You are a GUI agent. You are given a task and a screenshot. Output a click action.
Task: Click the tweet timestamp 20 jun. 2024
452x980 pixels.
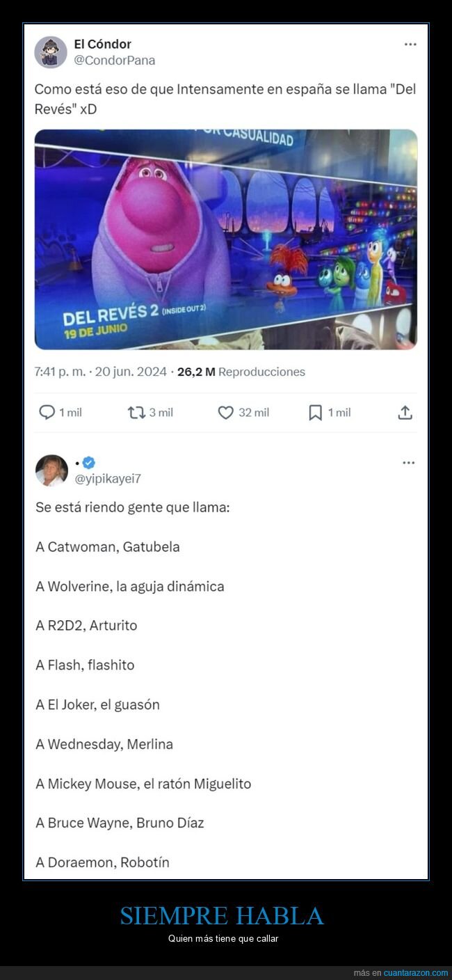131,372
